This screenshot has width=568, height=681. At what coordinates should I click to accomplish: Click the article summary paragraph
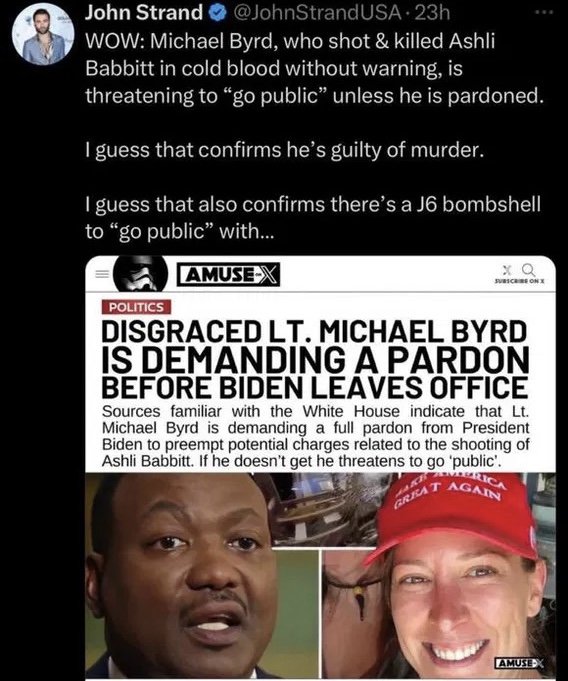(315, 436)
